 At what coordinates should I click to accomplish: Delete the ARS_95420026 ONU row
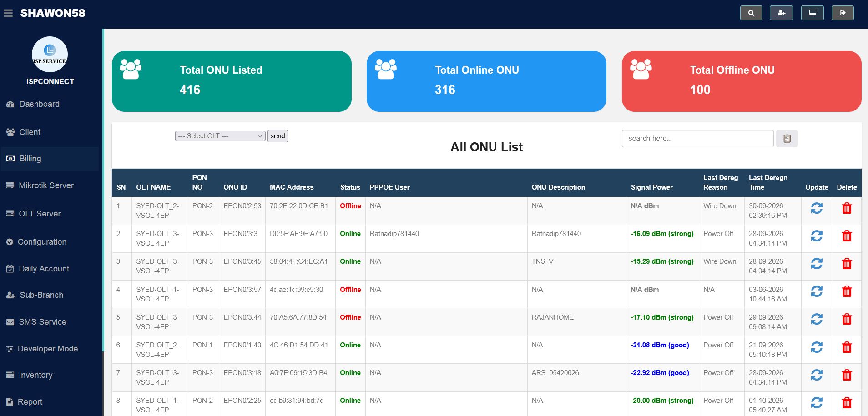click(847, 375)
